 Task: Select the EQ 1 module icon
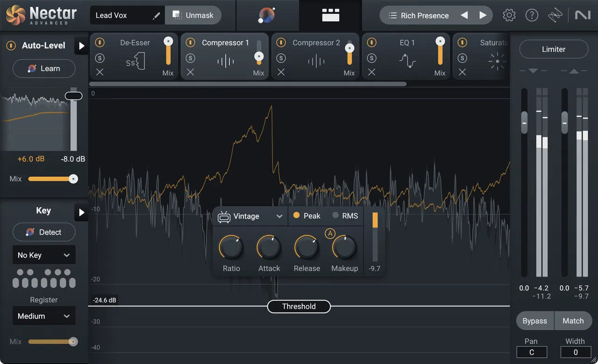(x=407, y=60)
